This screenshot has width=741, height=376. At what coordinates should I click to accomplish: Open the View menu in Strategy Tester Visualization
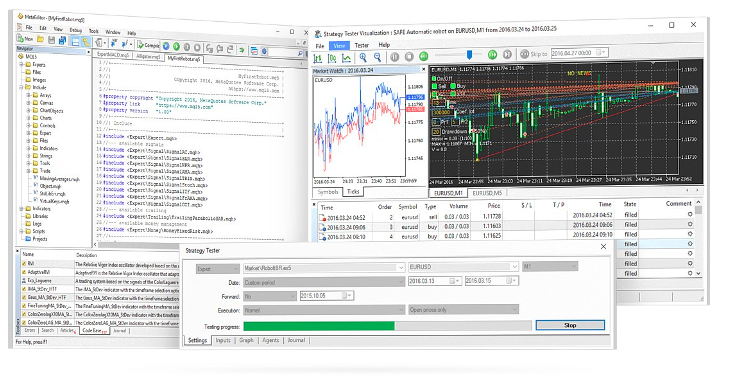coord(339,46)
